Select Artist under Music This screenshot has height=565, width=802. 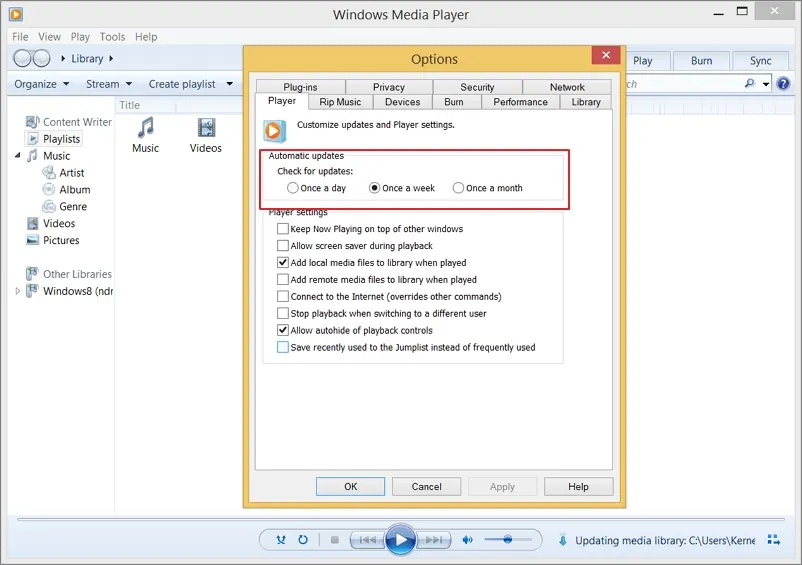tap(63, 172)
